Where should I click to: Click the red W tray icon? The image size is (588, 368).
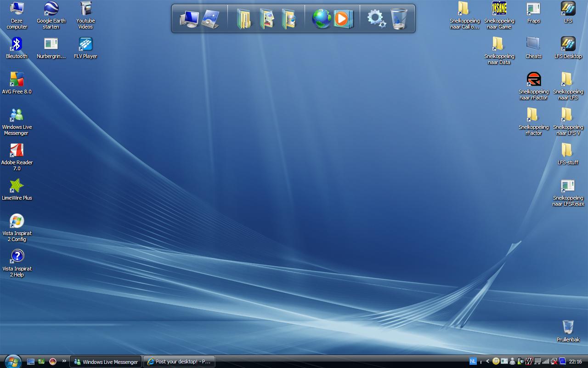pyautogui.click(x=529, y=362)
